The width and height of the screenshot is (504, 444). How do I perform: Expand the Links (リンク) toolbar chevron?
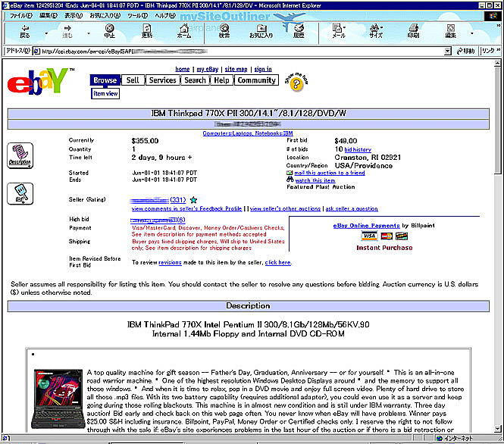pos(498,50)
